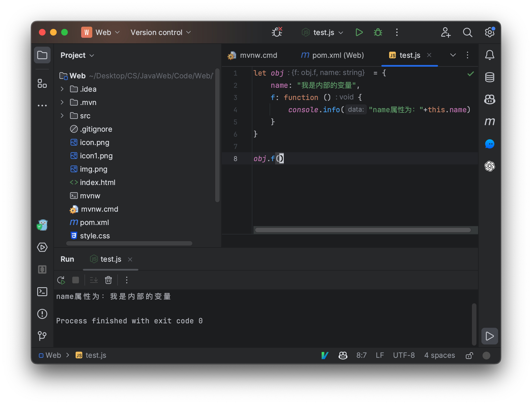Open the Services tool window icon

tap(42, 247)
